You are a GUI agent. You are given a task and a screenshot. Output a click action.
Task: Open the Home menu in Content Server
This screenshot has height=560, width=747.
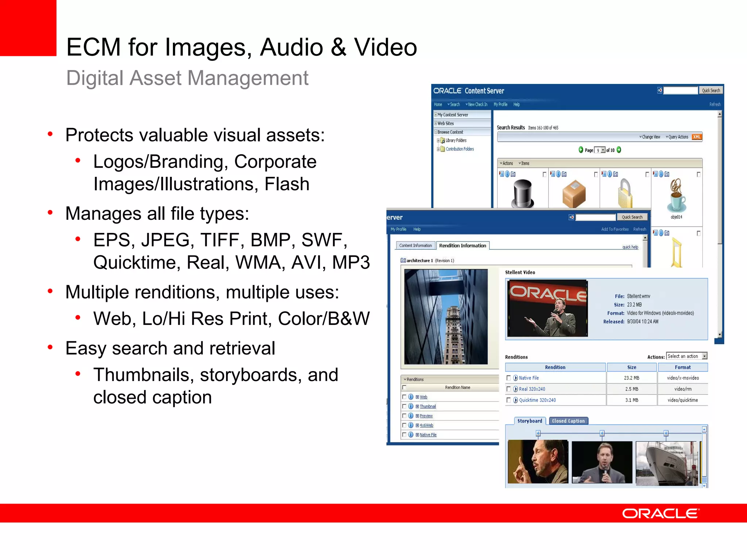click(438, 105)
